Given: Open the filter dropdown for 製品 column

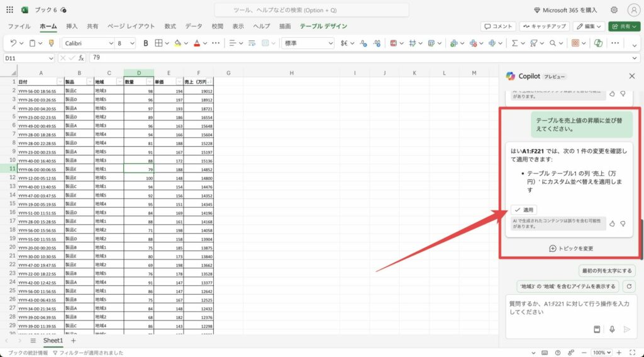Looking at the screenshot, I should [89, 82].
